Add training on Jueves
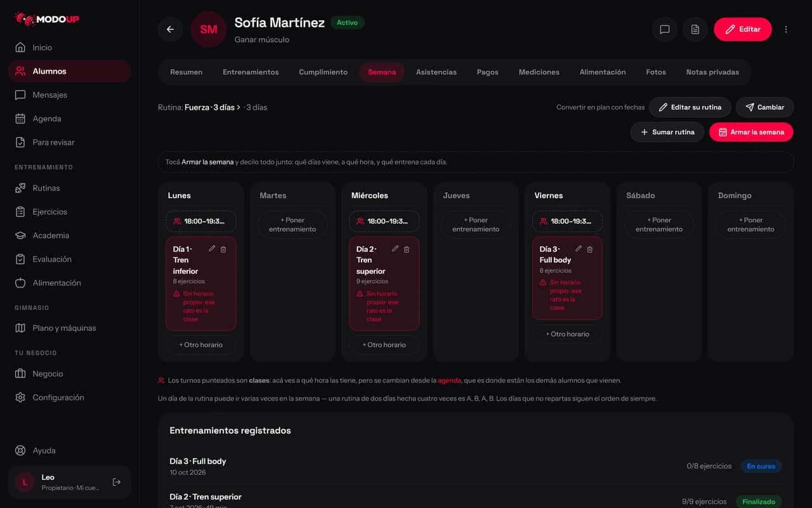This screenshot has width=812, height=508. [476, 225]
